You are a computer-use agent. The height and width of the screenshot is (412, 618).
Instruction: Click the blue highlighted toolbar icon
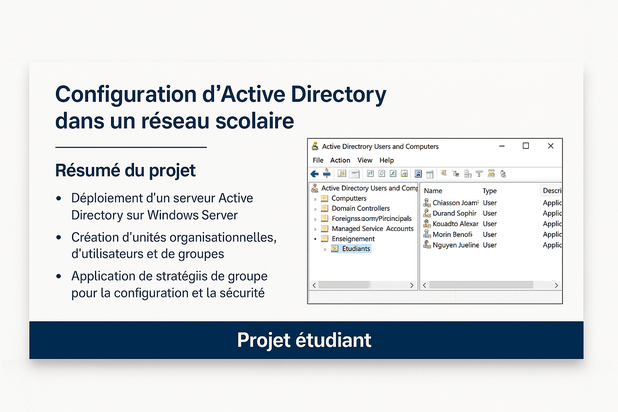[x=418, y=174]
